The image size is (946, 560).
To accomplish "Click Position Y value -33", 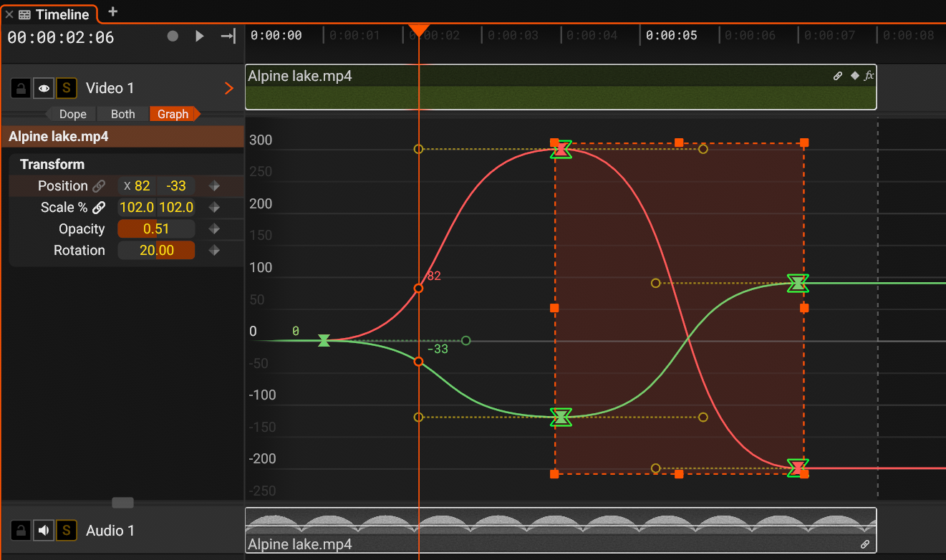I will tap(176, 186).
